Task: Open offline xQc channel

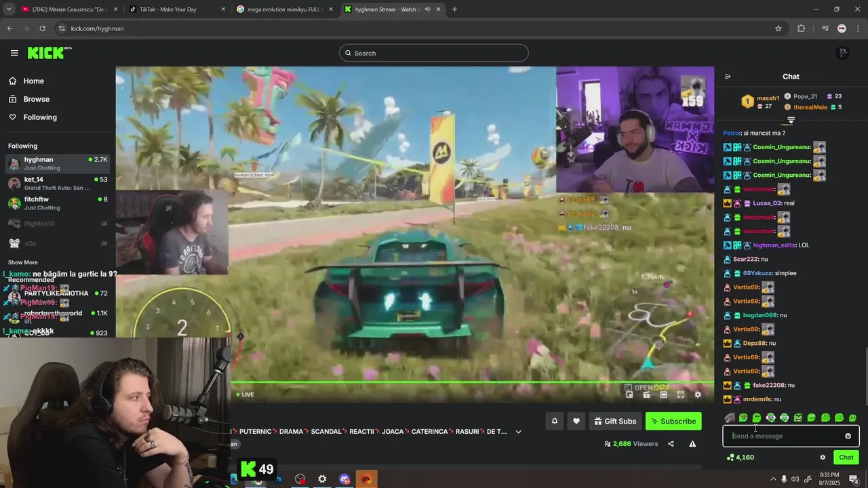Action: coord(58,243)
